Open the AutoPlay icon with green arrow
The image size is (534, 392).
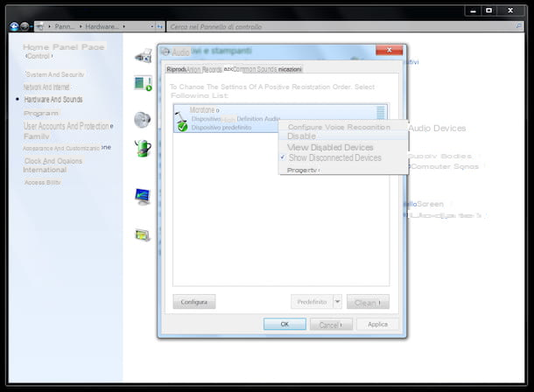coord(143,84)
